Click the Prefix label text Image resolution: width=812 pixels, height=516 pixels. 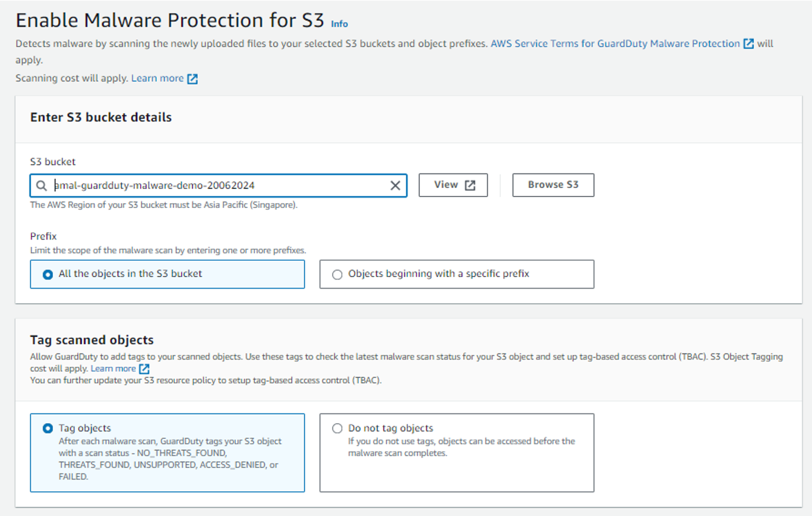click(43, 236)
